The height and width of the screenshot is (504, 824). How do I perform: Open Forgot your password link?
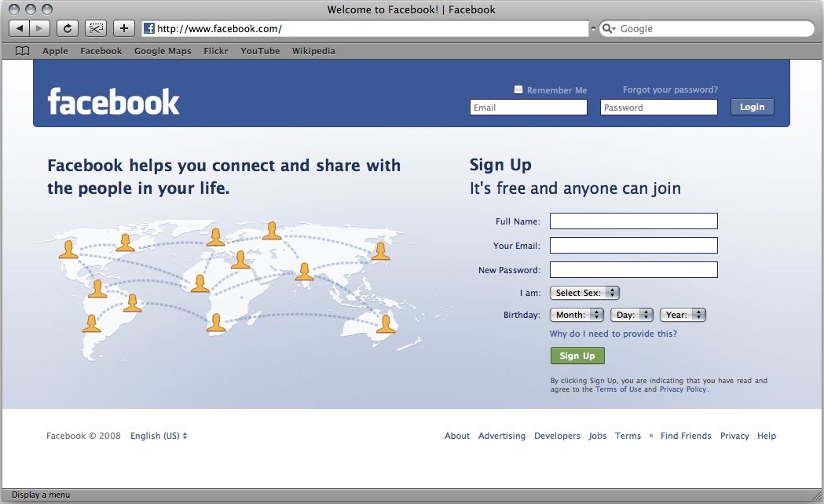[670, 89]
